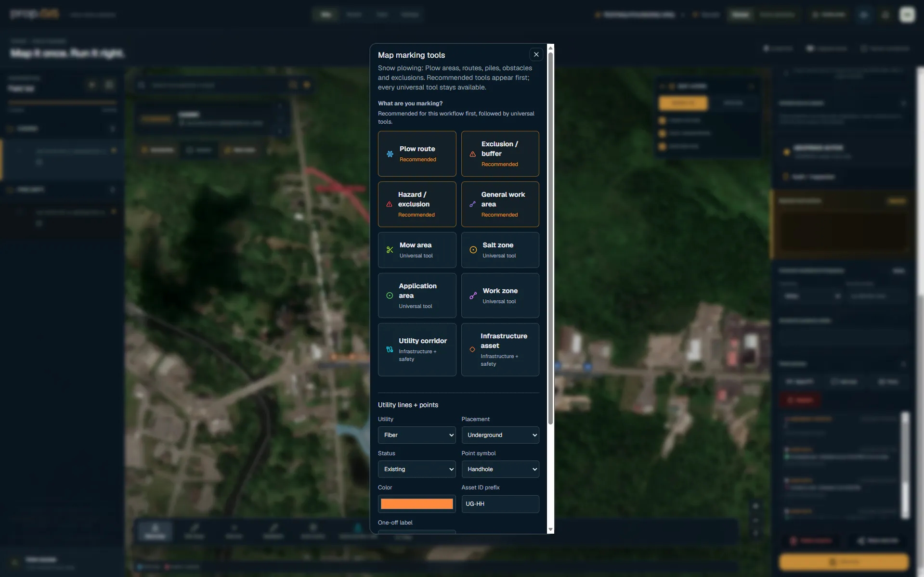924x577 pixels.
Task: Click the 'Map marking tools' heading
Action: point(411,55)
